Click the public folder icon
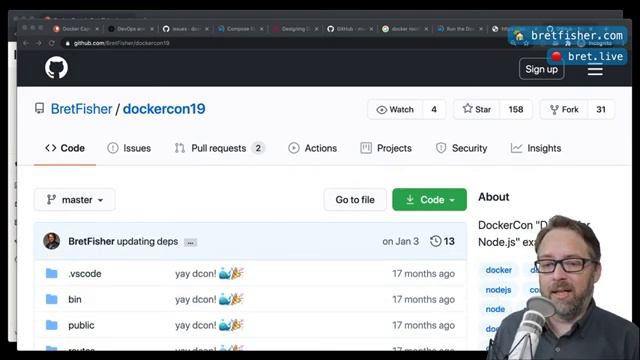 [x=51, y=325]
